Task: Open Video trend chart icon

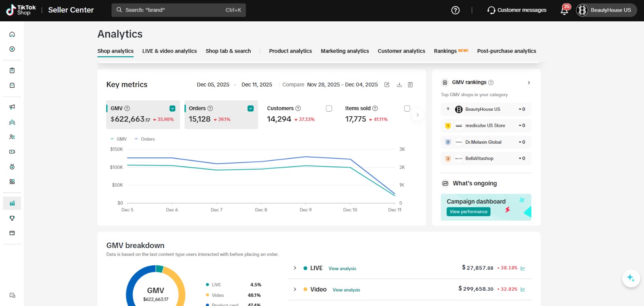Action: click(523, 289)
